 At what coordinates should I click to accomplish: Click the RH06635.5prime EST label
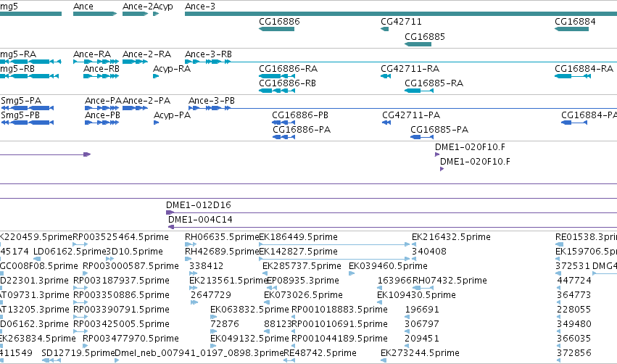coord(222,237)
